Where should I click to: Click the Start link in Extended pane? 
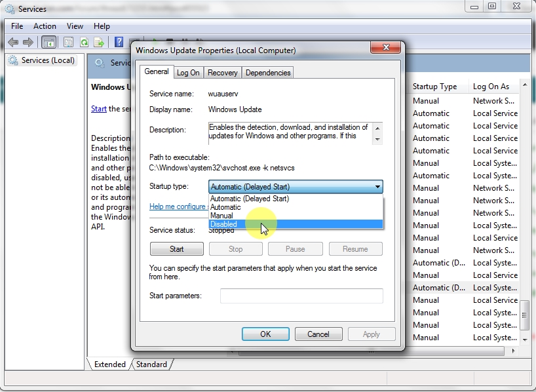[x=99, y=109]
